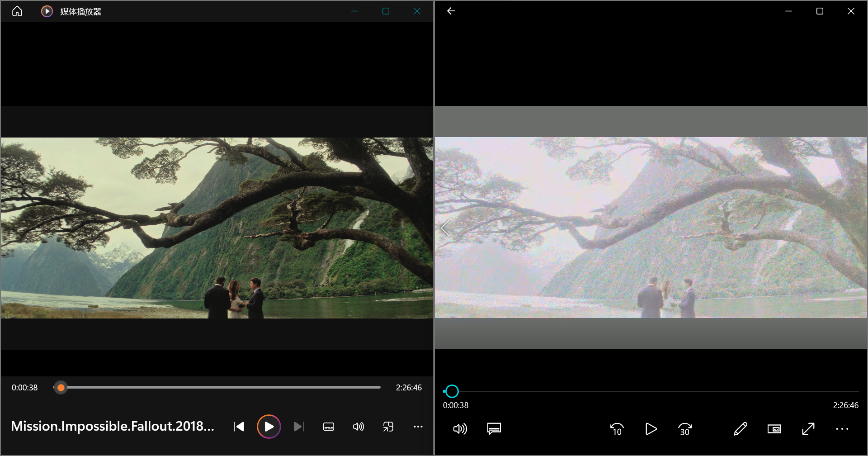868x456 pixels.
Task: Play in mini view in right player
Action: (x=774, y=429)
